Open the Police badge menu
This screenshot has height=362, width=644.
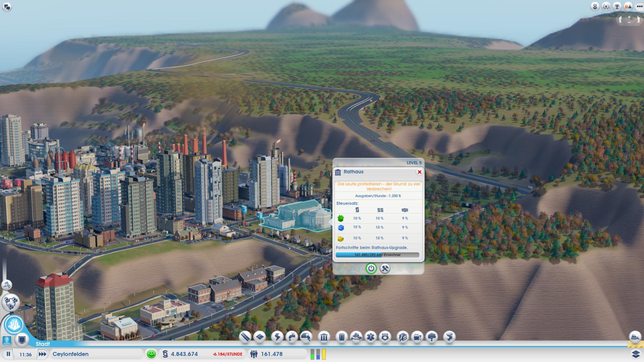385,337
